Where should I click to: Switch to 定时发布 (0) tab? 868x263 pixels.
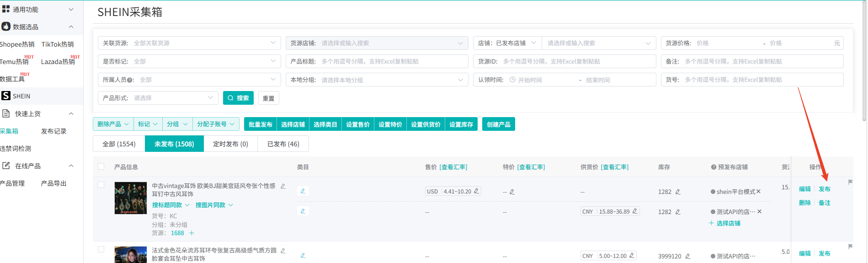pyautogui.click(x=230, y=144)
